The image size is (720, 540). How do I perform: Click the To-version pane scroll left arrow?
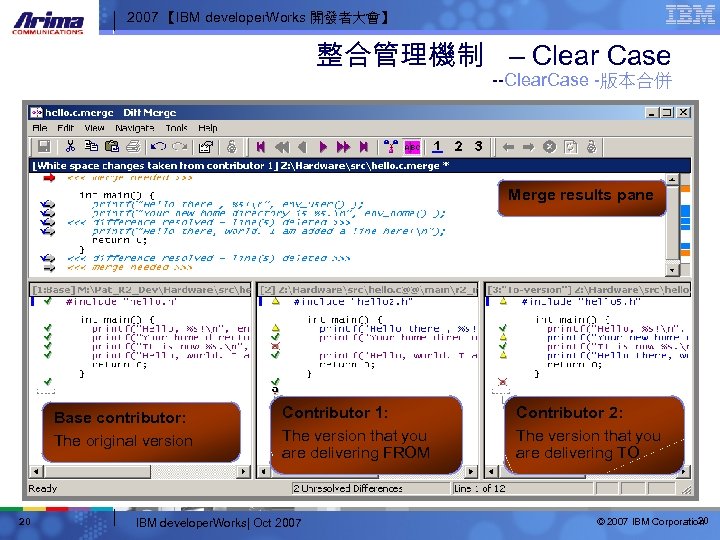491,471
